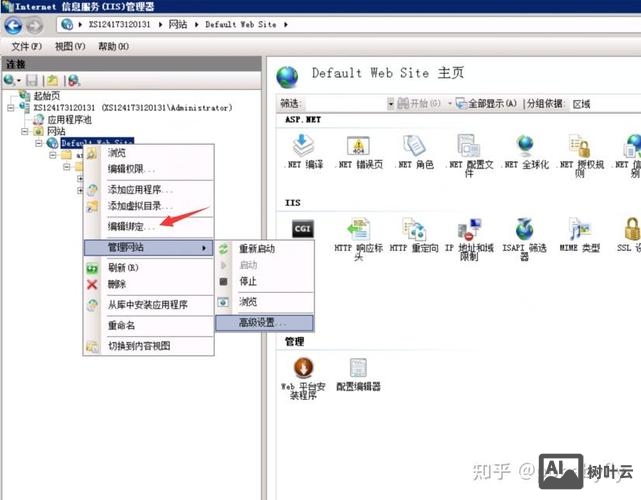Choose 停止 in the submenu
This screenshot has width=641, height=500.
pos(264,281)
